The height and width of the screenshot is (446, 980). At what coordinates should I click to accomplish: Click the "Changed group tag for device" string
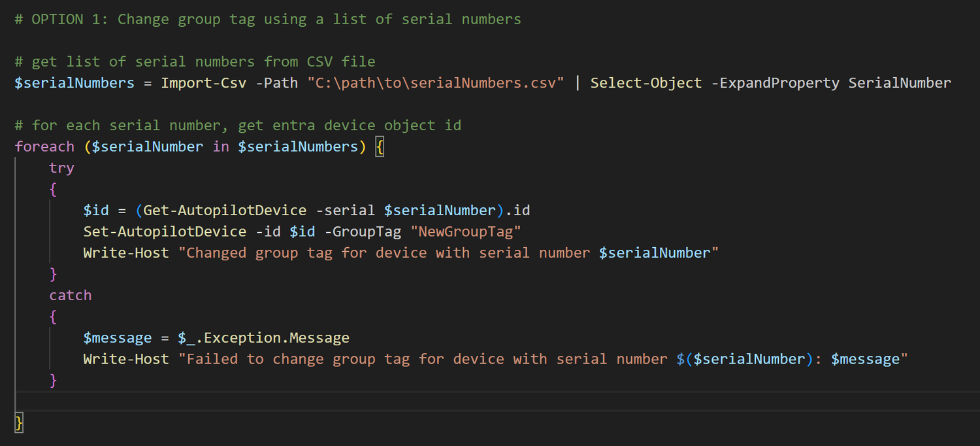(x=448, y=252)
